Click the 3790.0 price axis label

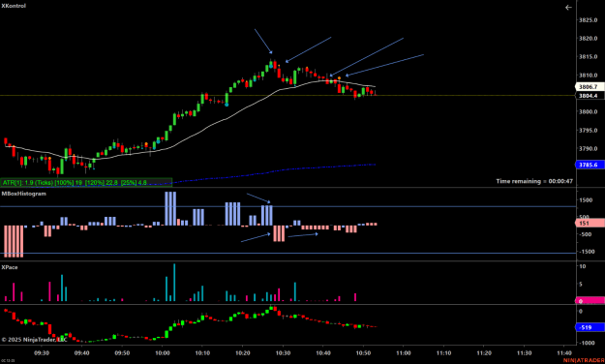pos(588,149)
